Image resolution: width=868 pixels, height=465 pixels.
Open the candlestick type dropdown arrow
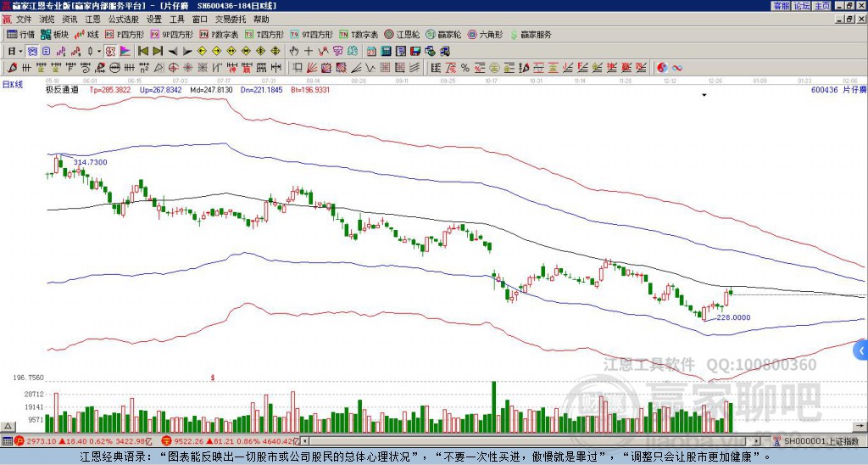coord(99,51)
